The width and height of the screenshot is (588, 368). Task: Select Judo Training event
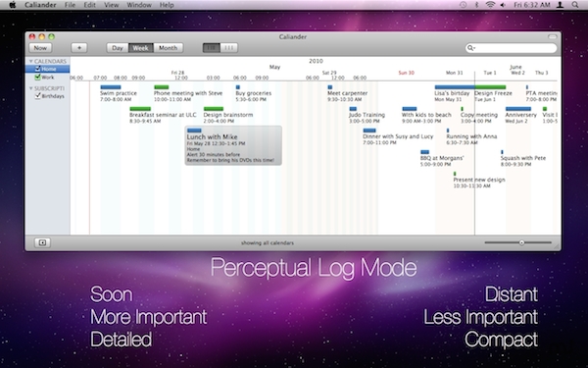point(367,115)
